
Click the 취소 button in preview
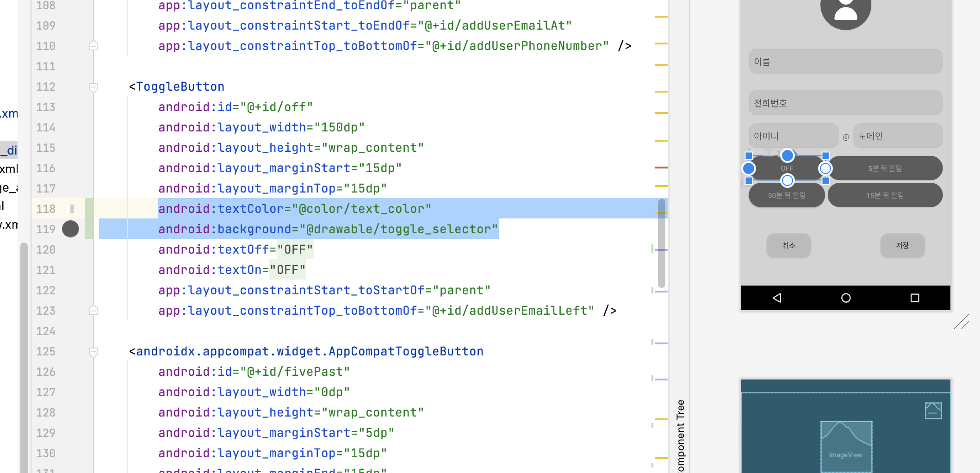pos(789,245)
